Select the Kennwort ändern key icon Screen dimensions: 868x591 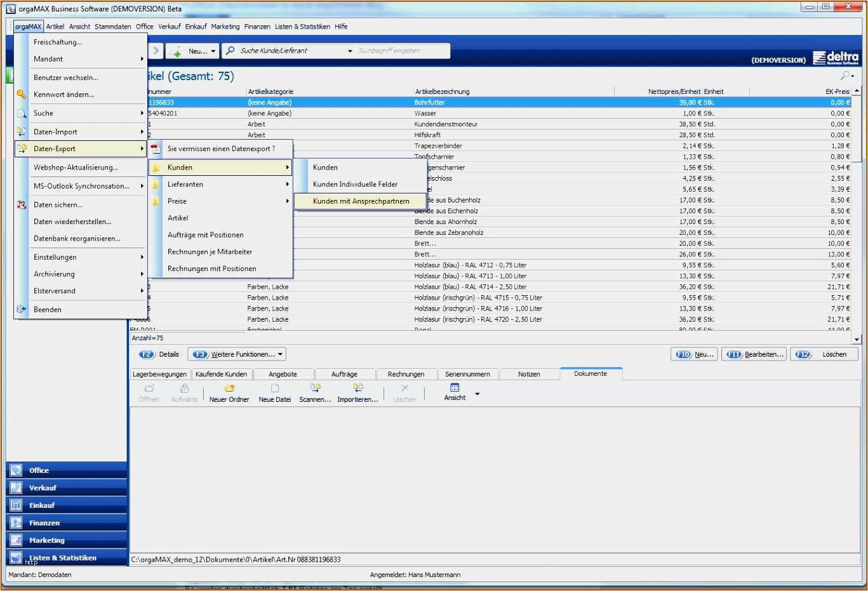(x=21, y=94)
